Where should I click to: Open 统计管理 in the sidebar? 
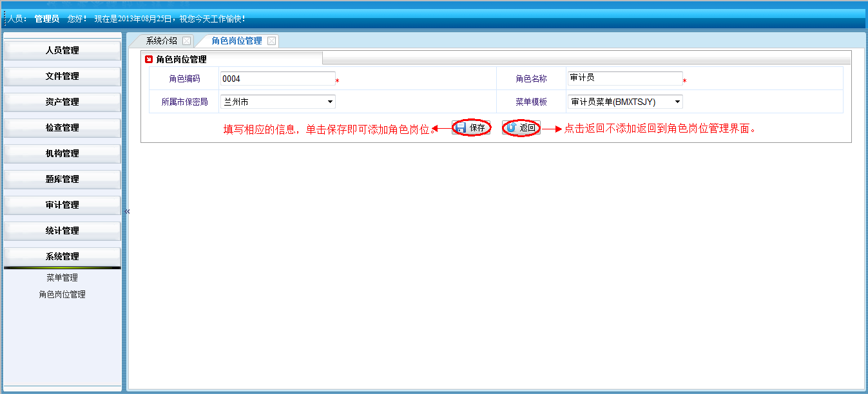coord(63,231)
